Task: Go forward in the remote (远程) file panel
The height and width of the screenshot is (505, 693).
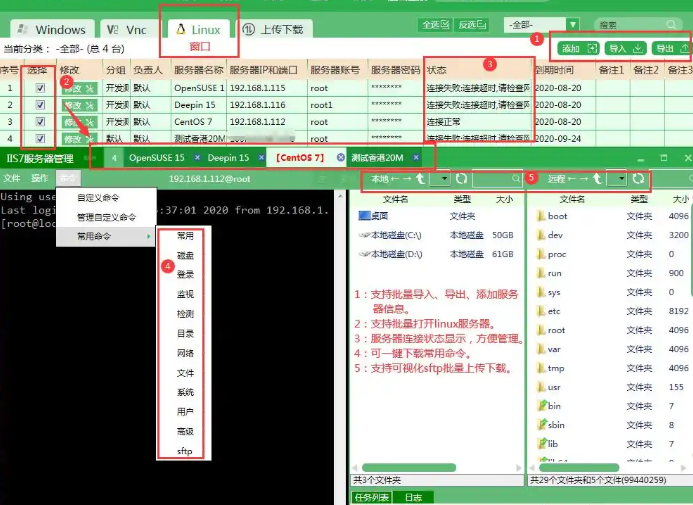Action: (584, 178)
